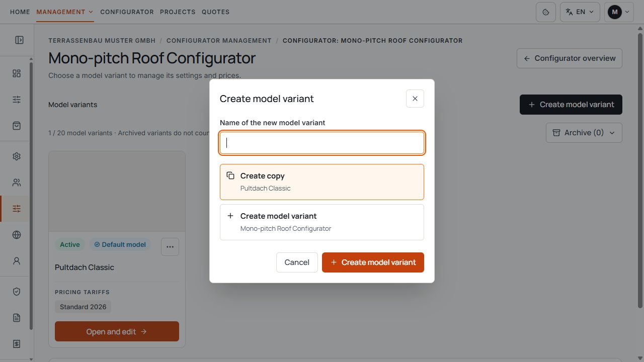This screenshot has width=644, height=362.
Task: Open the user avatar M menu
Action: [x=619, y=12]
